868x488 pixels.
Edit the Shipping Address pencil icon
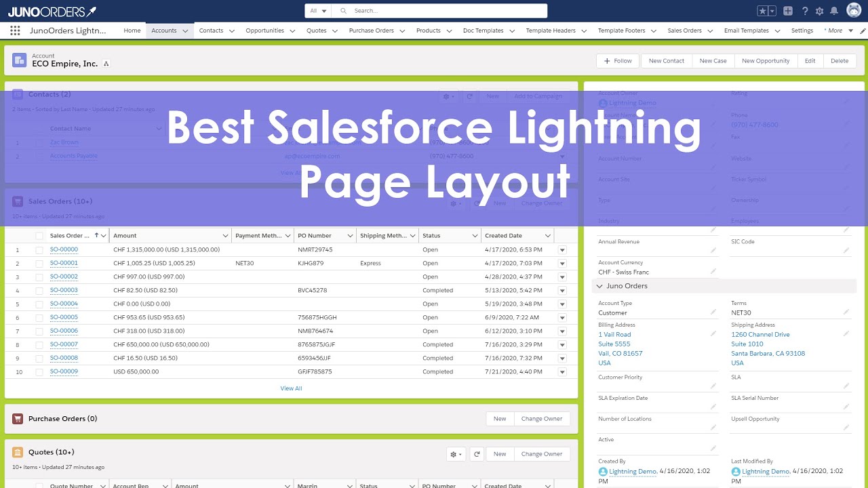tap(846, 333)
